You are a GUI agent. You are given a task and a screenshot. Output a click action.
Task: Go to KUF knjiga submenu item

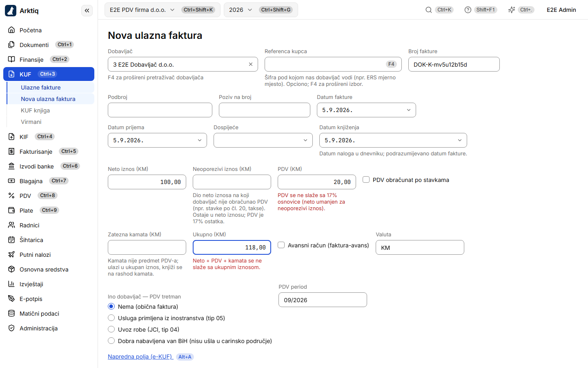(x=51, y=110)
